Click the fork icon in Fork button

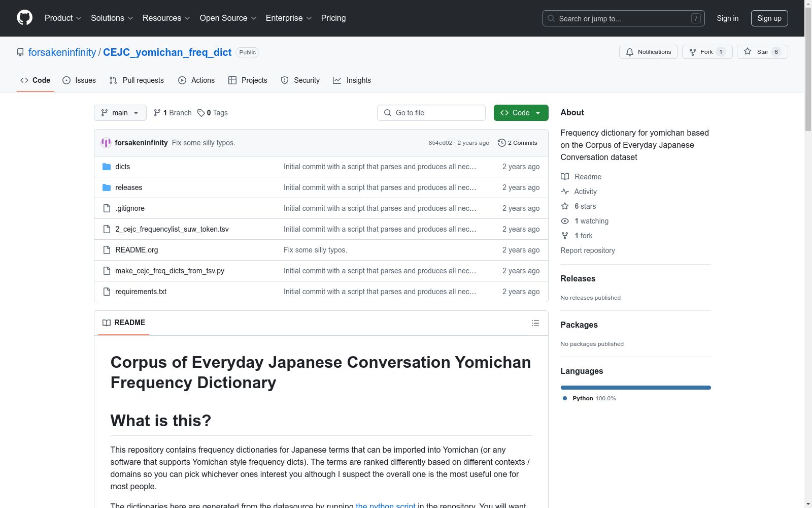point(693,52)
